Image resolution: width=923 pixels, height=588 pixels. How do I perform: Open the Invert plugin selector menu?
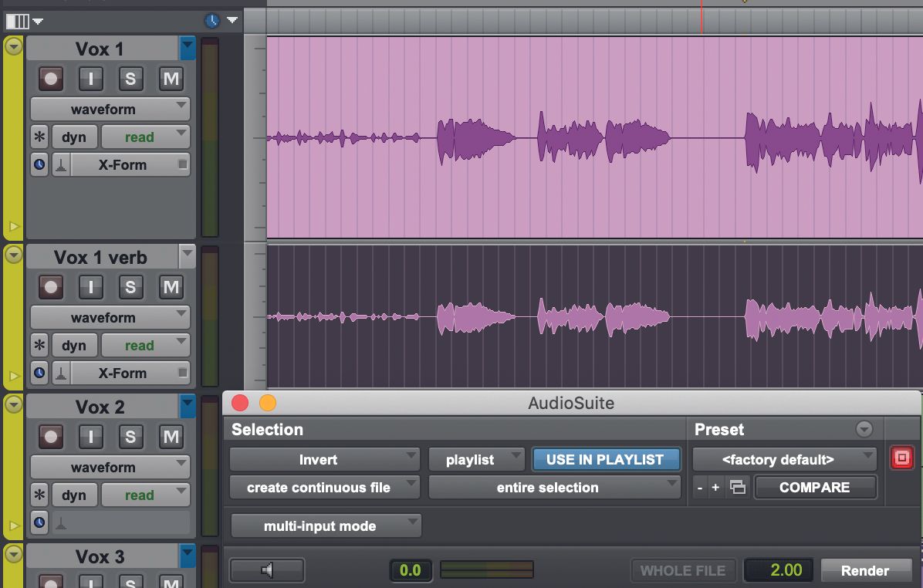(x=324, y=459)
